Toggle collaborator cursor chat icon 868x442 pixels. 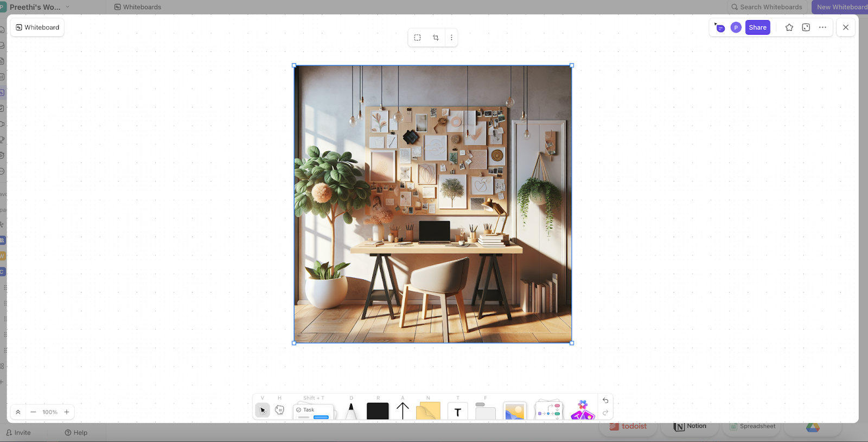click(x=720, y=28)
